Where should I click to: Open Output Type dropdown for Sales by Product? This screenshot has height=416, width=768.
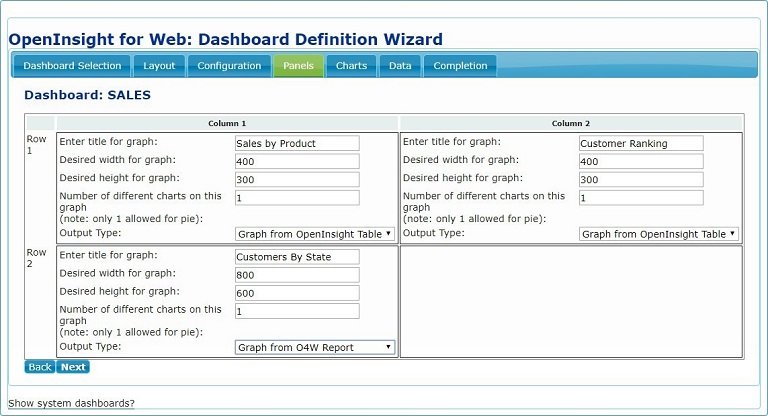coord(314,234)
